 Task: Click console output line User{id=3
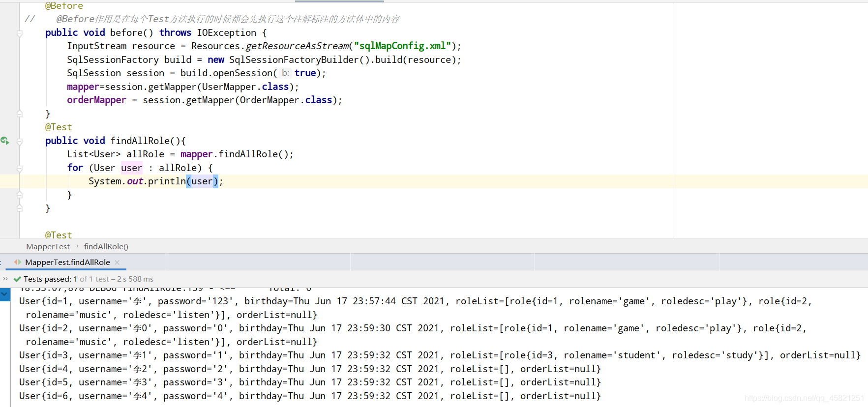440,355
